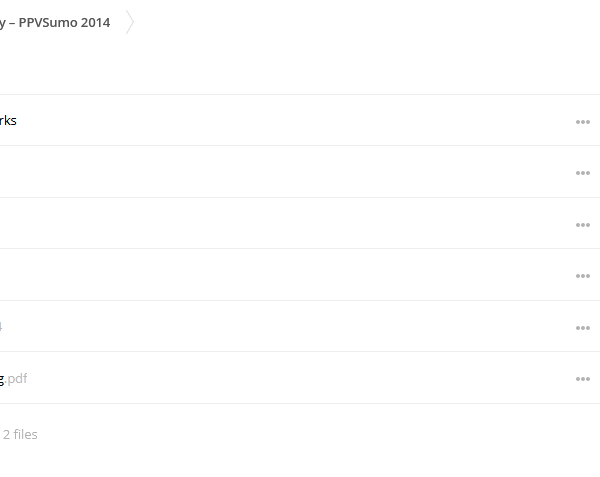Open more options for the "rks" folder row
600x477 pixels.
click(x=582, y=122)
